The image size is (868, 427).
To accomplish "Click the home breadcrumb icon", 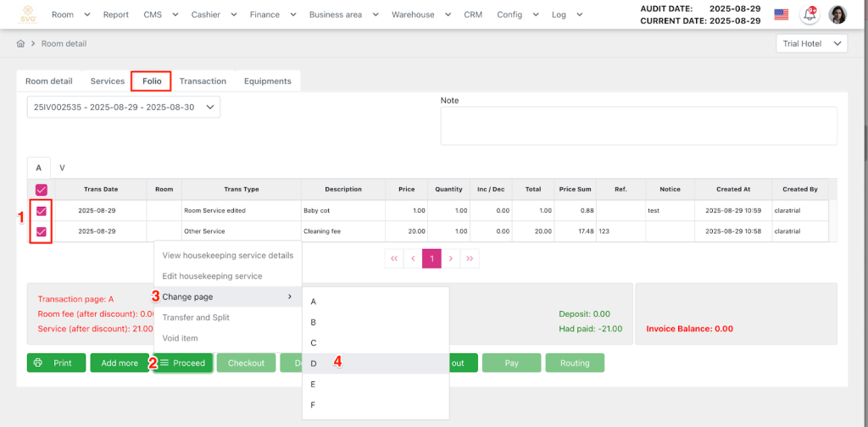I will tap(21, 43).
